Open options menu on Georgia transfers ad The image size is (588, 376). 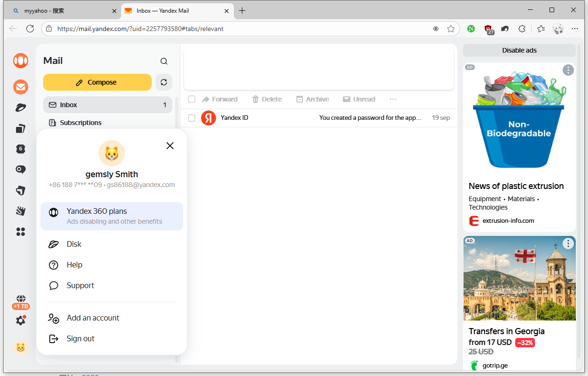point(568,243)
